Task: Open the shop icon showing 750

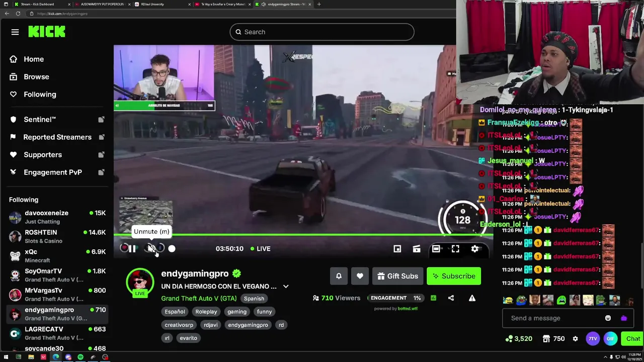Action: (553, 339)
